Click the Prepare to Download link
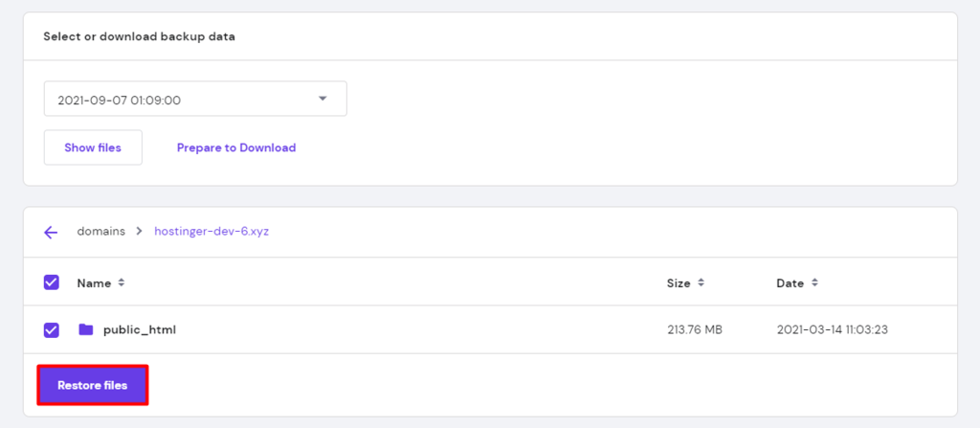The height and width of the screenshot is (428, 980). tap(236, 147)
